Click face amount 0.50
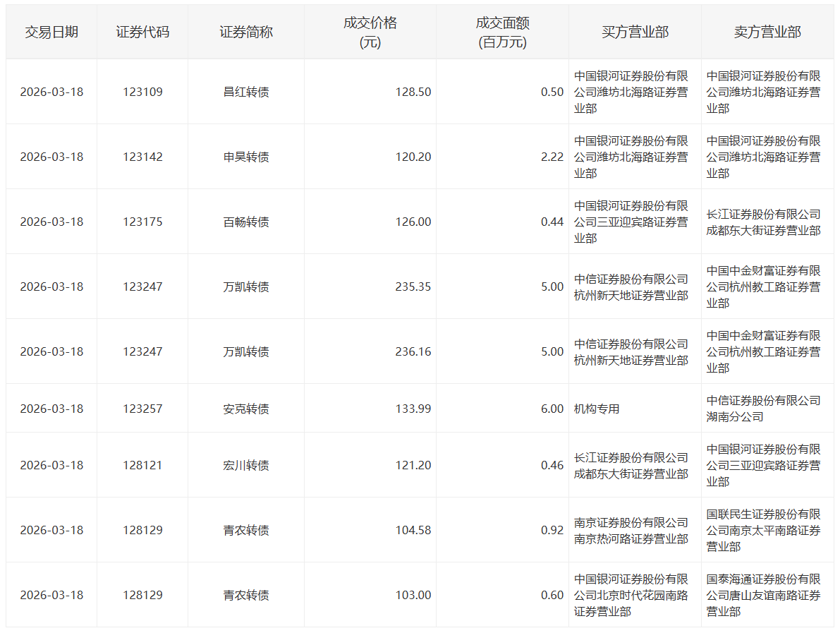Viewport: 840px width, 633px height. (x=552, y=92)
